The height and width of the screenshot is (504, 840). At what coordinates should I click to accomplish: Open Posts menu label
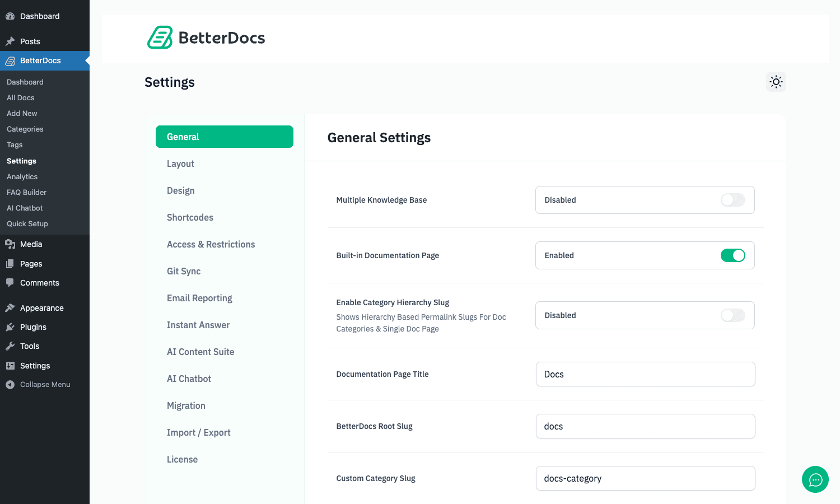click(30, 41)
